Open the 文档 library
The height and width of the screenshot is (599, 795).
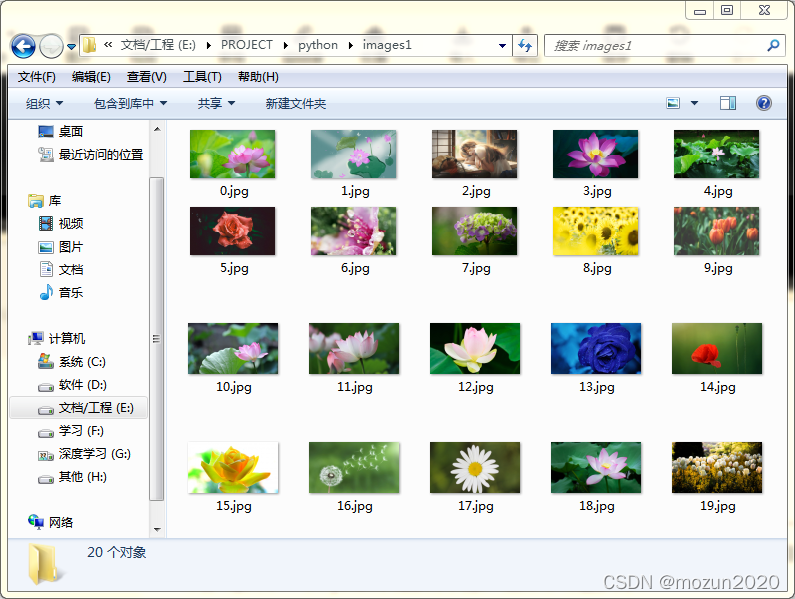[61, 269]
